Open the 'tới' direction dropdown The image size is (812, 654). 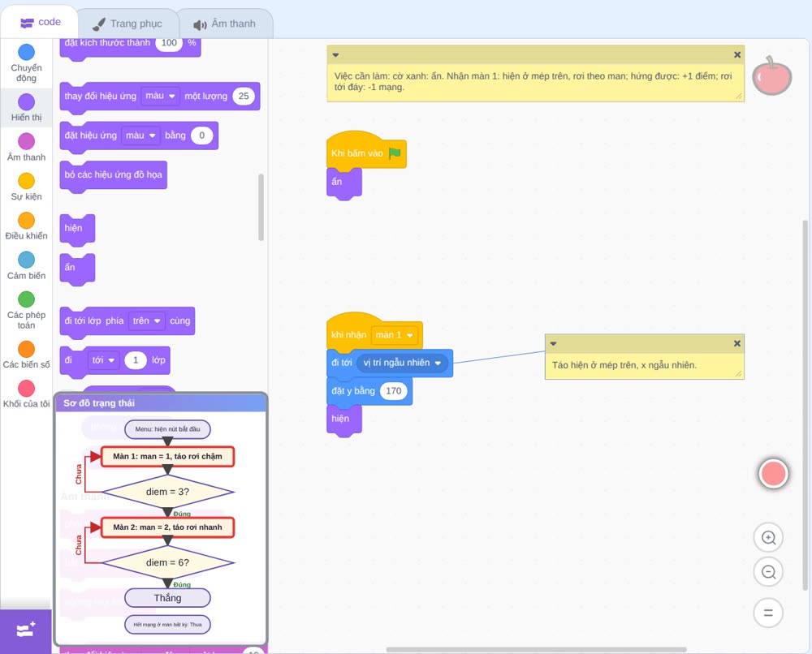(104, 360)
